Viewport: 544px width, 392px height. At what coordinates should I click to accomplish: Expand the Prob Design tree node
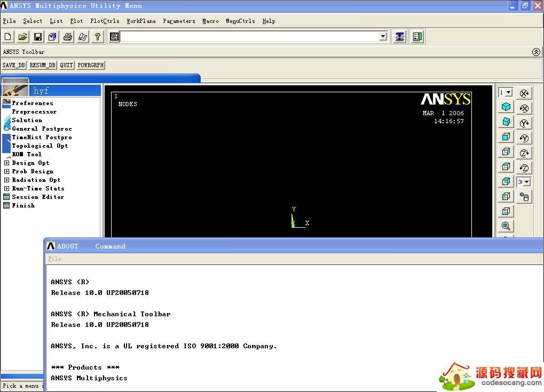point(6,171)
